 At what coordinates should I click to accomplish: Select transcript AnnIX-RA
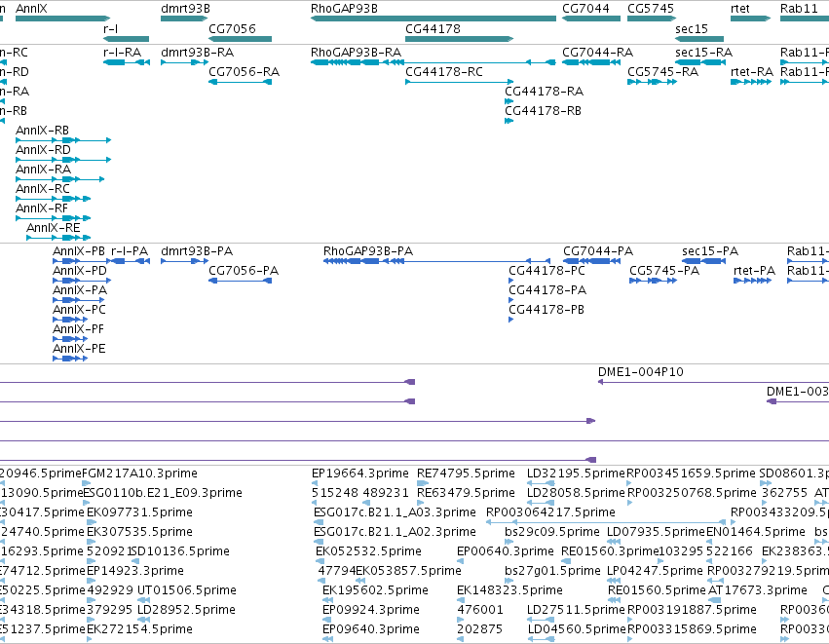tap(59, 179)
